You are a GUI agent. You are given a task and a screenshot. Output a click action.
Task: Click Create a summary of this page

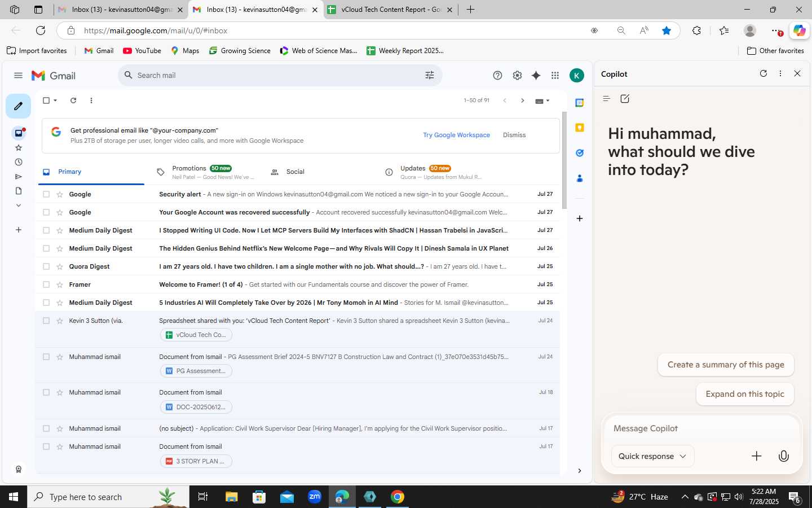[726, 365]
